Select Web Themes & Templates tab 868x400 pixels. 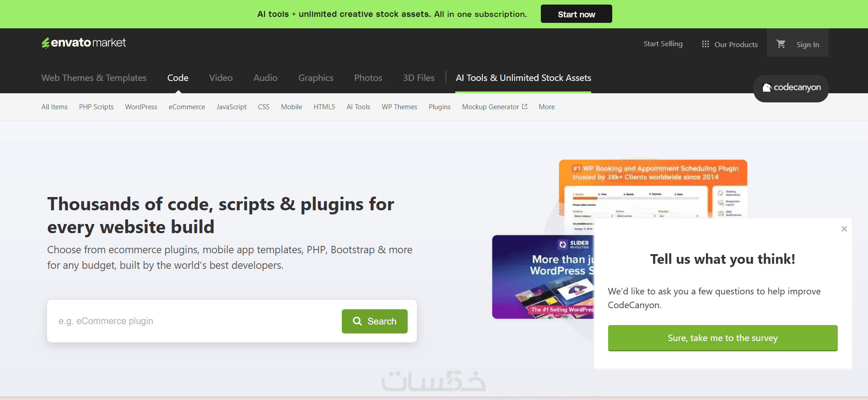coord(94,78)
